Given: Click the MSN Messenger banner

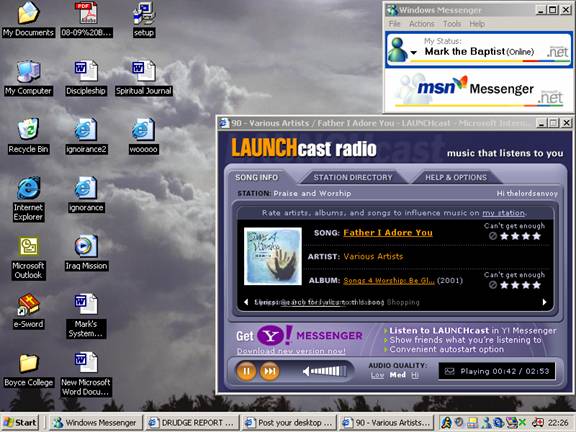Looking at the screenshot, I should coord(478,89).
